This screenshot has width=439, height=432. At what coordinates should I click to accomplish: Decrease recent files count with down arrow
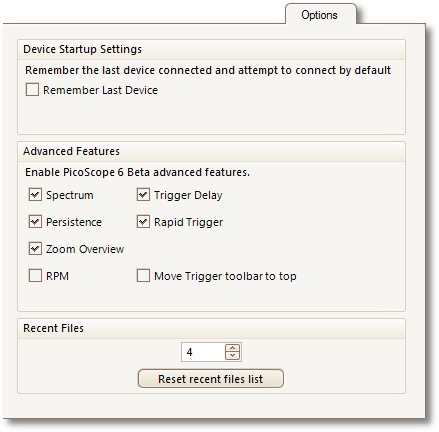(x=232, y=356)
